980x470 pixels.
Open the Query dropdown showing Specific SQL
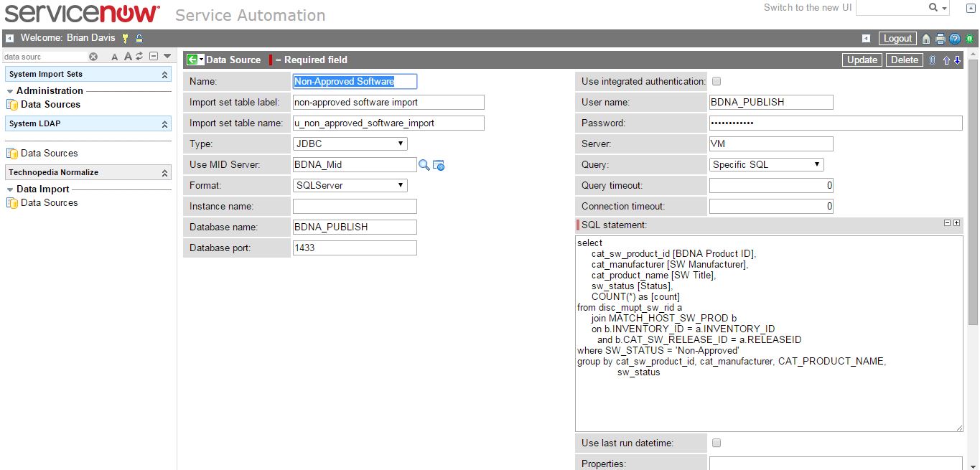click(x=765, y=165)
